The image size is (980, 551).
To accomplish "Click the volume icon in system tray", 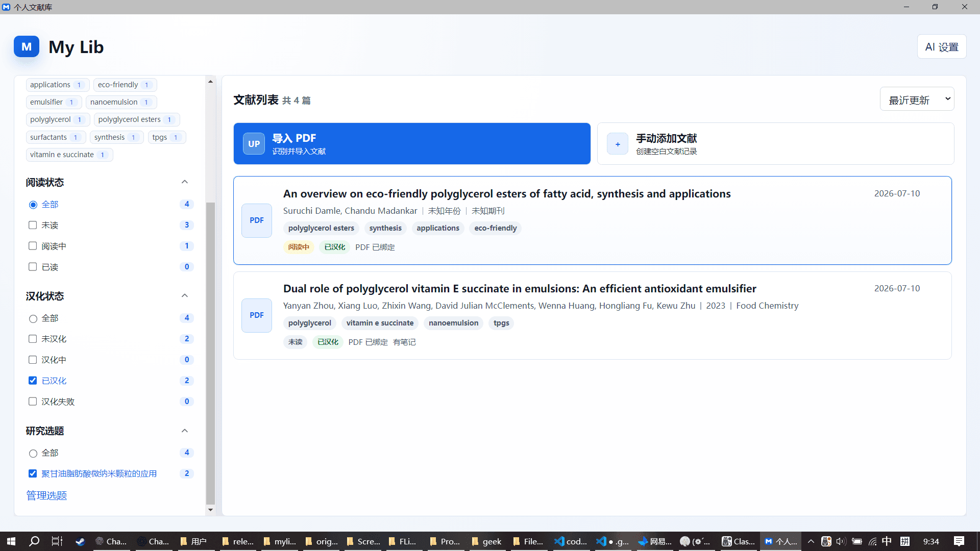I will [841, 541].
